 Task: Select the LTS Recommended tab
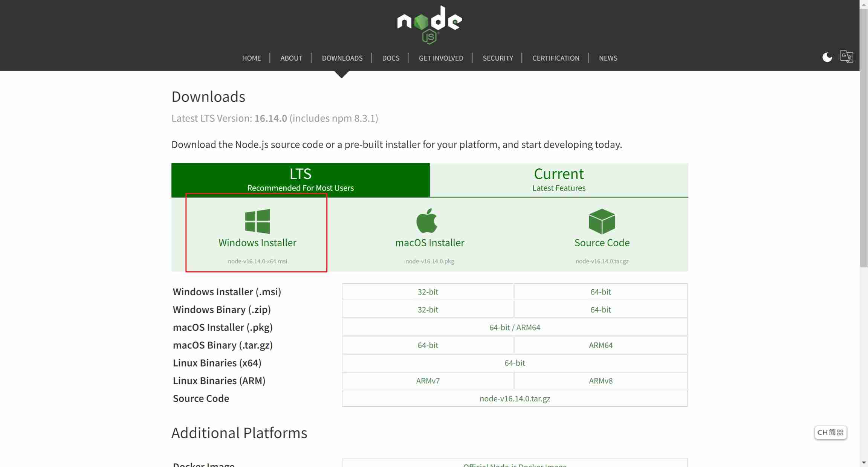click(x=300, y=180)
